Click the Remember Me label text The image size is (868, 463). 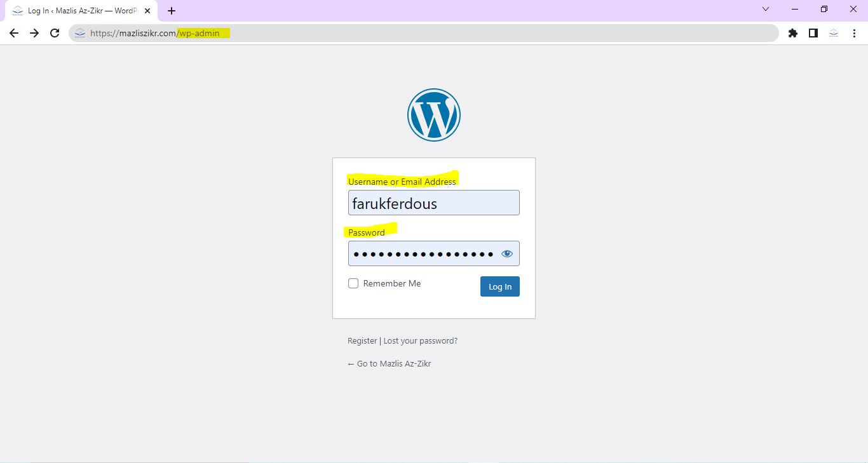coord(392,283)
